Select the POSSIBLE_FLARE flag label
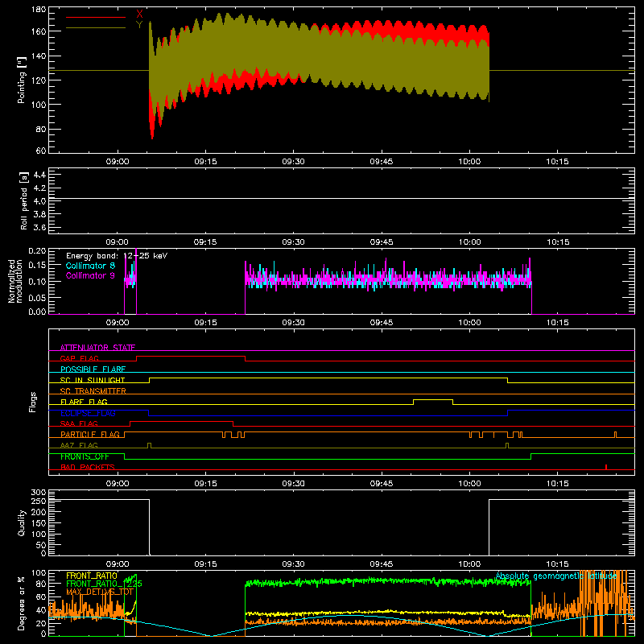This screenshot has width=644, height=644. coord(93,369)
